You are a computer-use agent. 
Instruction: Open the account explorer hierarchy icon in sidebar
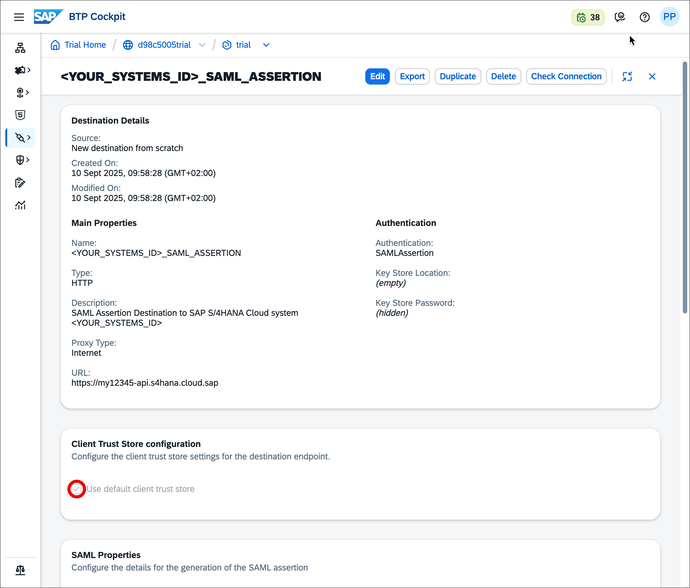click(x=20, y=48)
